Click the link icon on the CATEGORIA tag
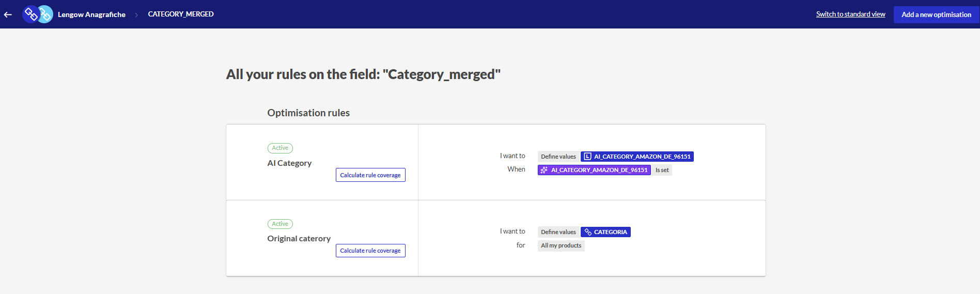980x294 pixels. pyautogui.click(x=588, y=232)
